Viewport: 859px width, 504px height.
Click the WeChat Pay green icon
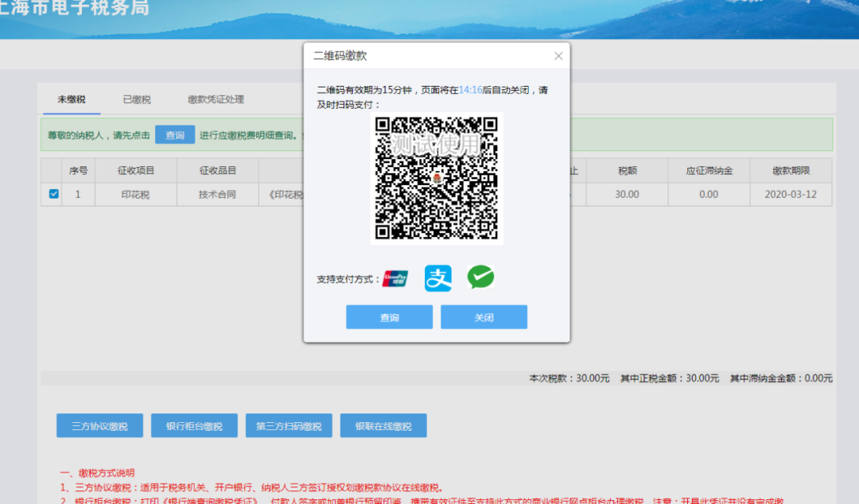pyautogui.click(x=480, y=277)
